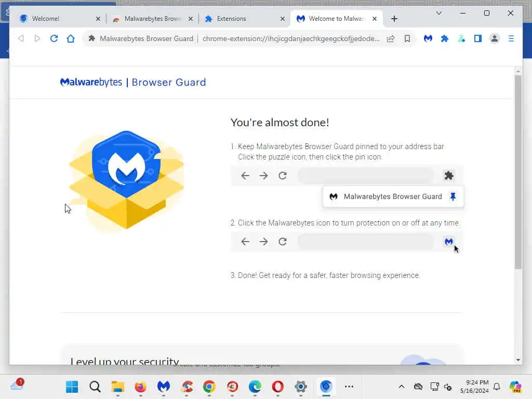This screenshot has height=399, width=532.
Task: Launch CCleaner from the taskbar
Action: tap(187, 387)
